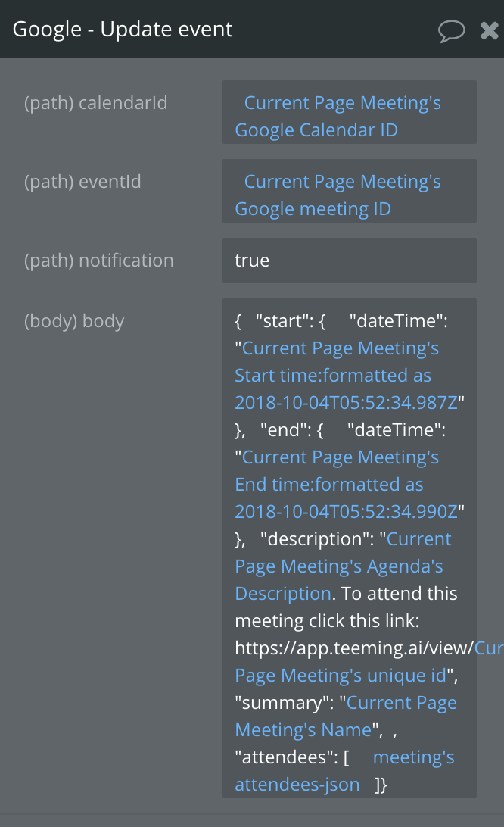This screenshot has height=827, width=504.
Task: Select the Start time formatted expression
Action: [347, 375]
